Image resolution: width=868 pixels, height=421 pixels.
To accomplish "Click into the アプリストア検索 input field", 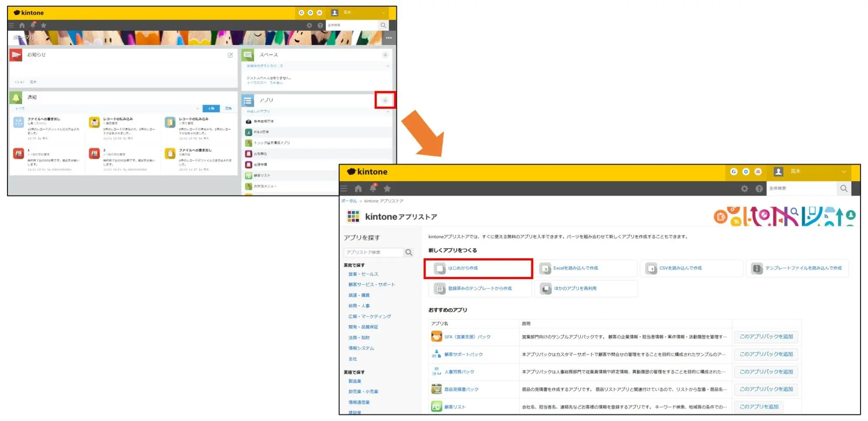I will click(x=373, y=252).
